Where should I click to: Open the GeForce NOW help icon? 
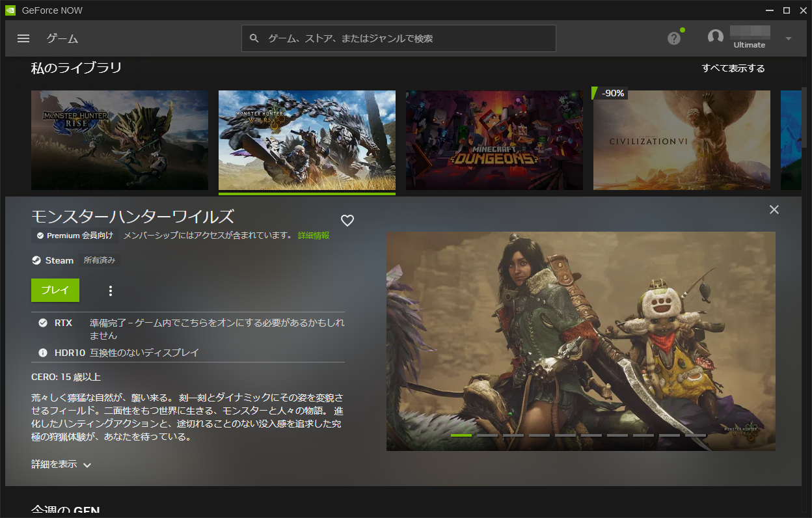pos(673,38)
